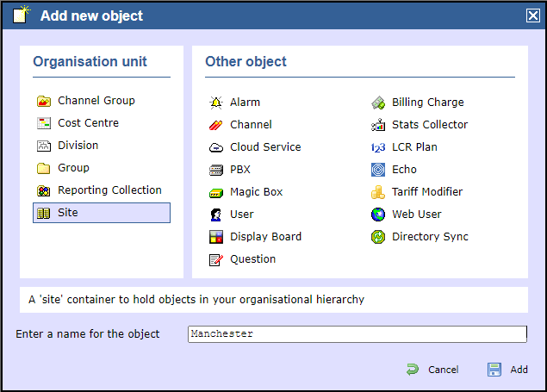Screen dimensions: 547x392
Task: Click the Add button
Action: (508, 370)
